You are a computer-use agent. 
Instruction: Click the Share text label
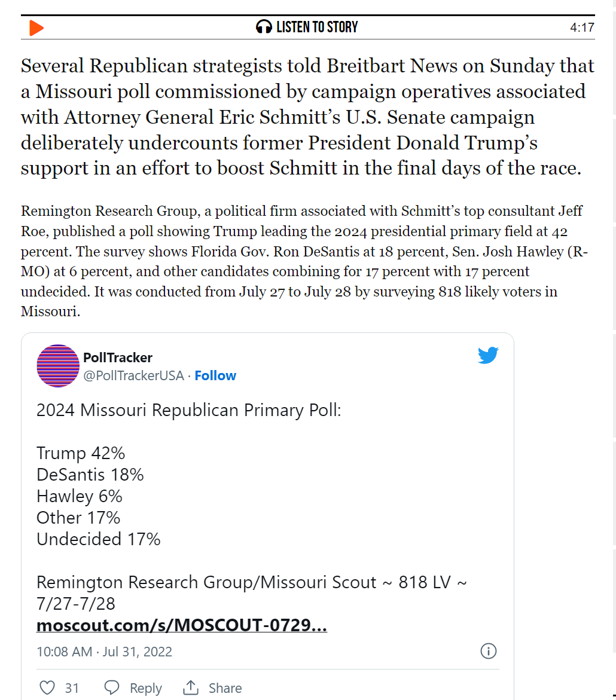click(225, 688)
